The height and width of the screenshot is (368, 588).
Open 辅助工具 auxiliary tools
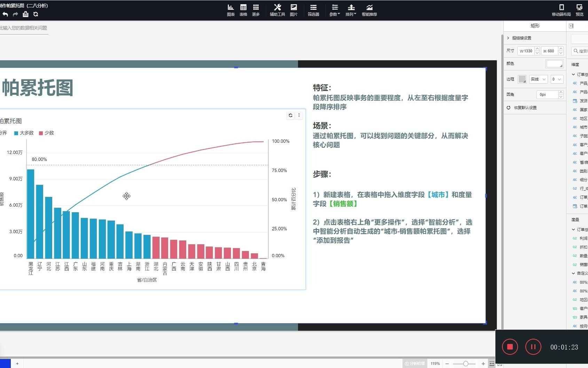coord(277,10)
